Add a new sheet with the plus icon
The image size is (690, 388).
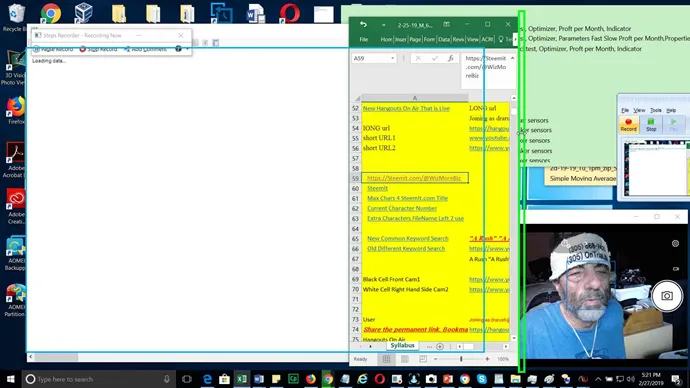click(440, 347)
